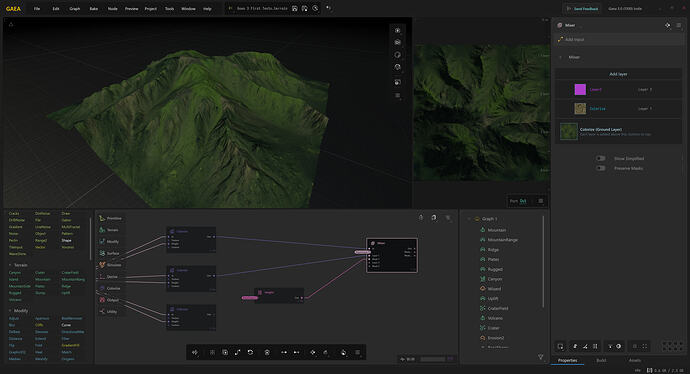Click the save-as icon in top toolbar
The height and width of the screenshot is (374, 690).
point(305,8)
